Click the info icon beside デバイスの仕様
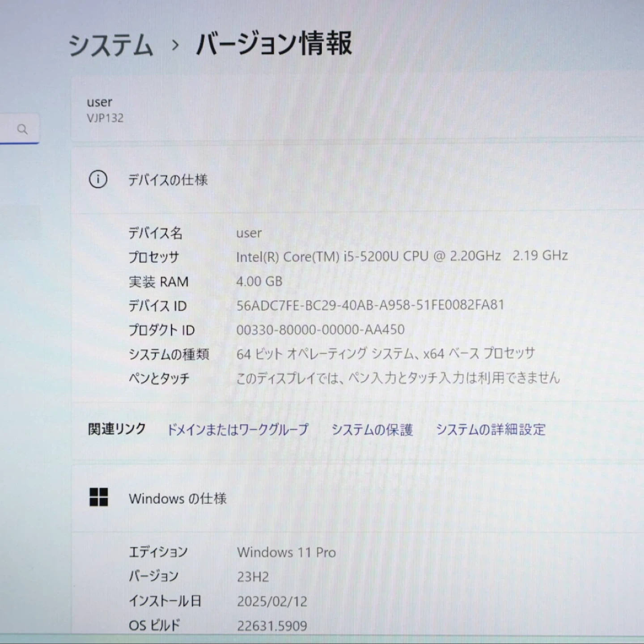Screen dimensions: 644x644 (98, 179)
